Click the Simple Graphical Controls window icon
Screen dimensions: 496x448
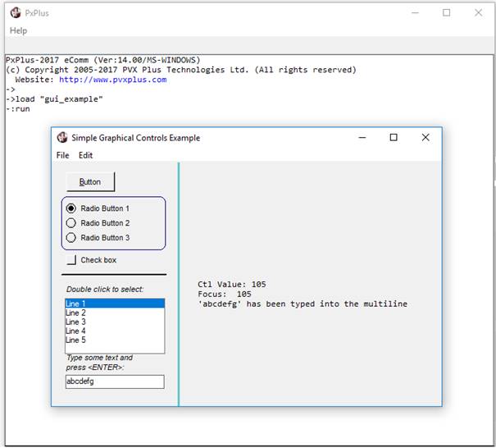coord(62,138)
